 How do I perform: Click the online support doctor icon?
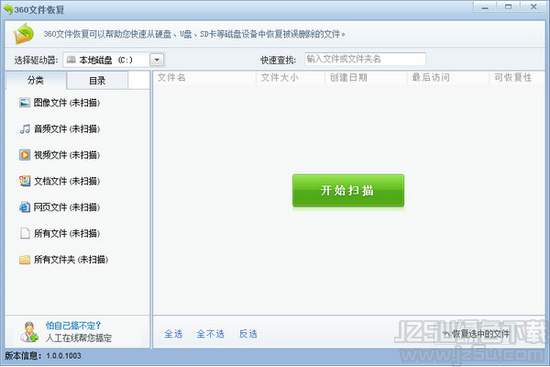[29, 332]
